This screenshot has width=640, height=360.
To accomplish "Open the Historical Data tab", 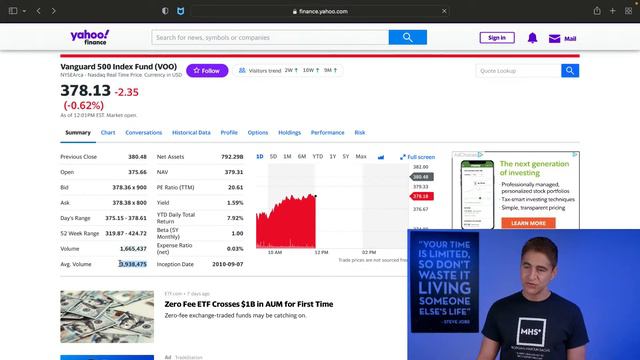I will [191, 133].
